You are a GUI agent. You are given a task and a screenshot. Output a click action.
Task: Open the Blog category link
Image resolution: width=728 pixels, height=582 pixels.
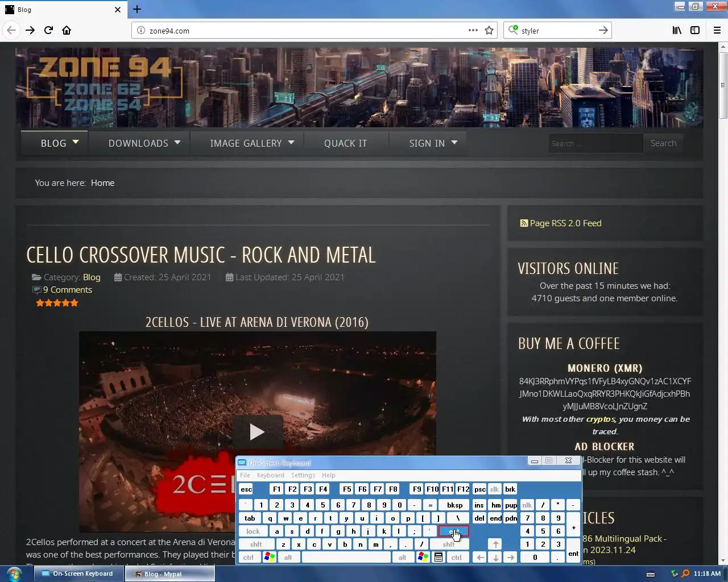92,277
